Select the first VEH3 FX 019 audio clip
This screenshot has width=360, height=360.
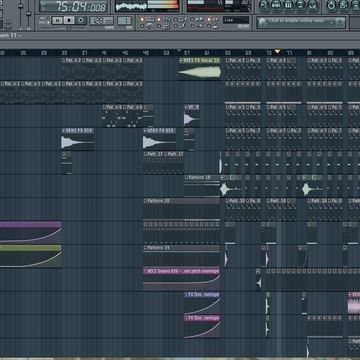pos(78,139)
